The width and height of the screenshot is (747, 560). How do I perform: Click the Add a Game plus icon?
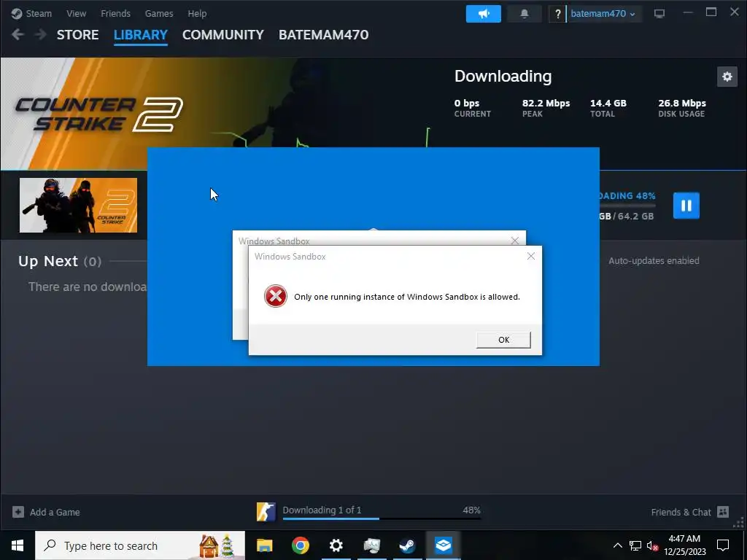[18, 512]
